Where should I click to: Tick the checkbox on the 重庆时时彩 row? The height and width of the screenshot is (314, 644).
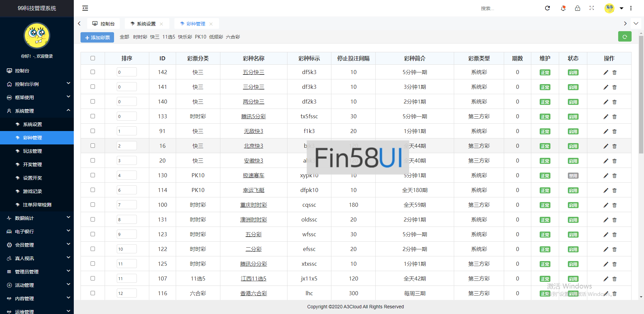coord(93,204)
